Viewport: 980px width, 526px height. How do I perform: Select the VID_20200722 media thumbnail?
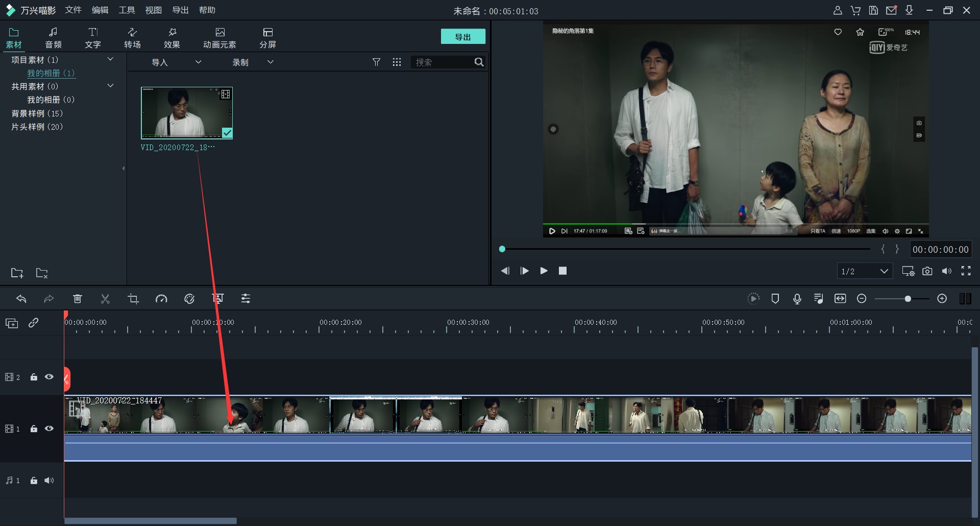[187, 113]
